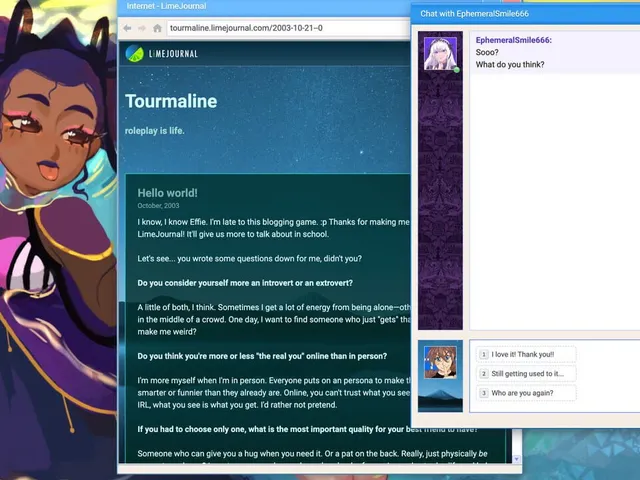Click the browser back arrow
Image resolution: width=640 pixels, height=480 pixels.
click(127, 28)
